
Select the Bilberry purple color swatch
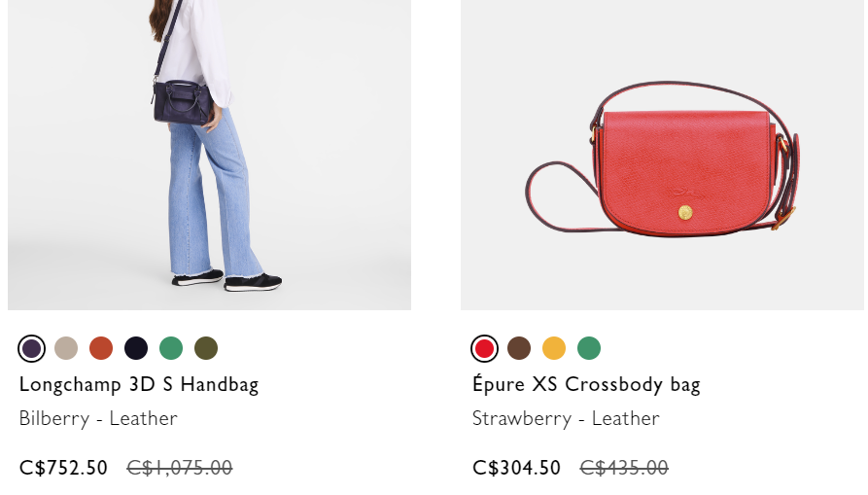tap(31, 349)
